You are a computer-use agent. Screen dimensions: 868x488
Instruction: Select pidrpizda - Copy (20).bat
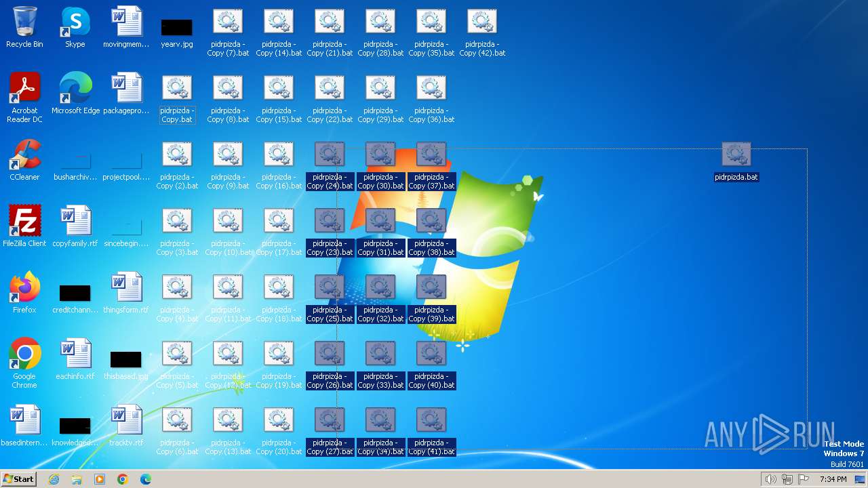point(279,430)
